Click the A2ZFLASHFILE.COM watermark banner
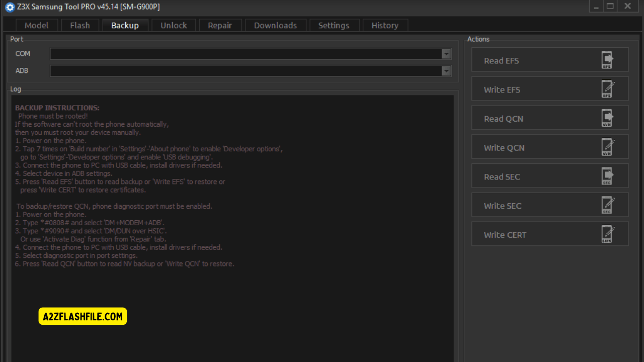Image resolution: width=644 pixels, height=362 pixels. coord(83,316)
